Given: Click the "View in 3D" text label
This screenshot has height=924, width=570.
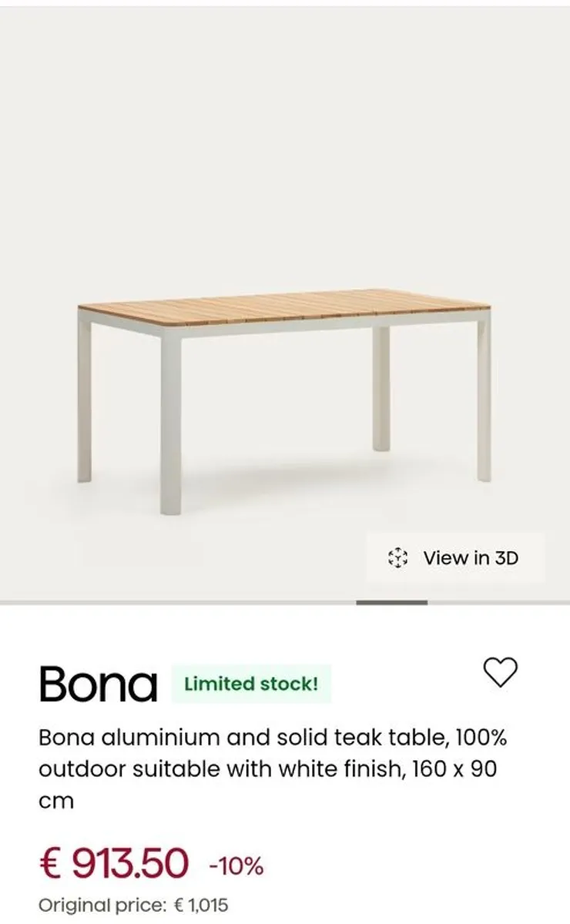Looking at the screenshot, I should coord(471,557).
